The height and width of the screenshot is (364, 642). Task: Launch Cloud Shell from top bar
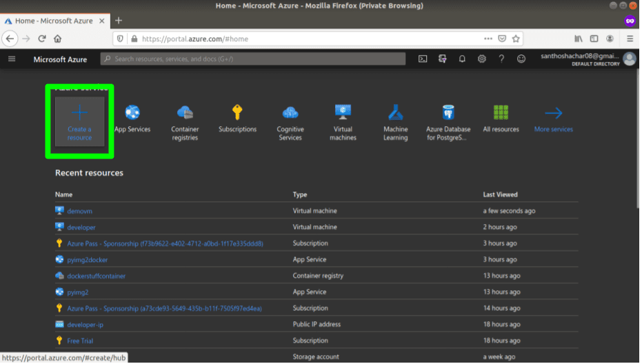(x=423, y=59)
